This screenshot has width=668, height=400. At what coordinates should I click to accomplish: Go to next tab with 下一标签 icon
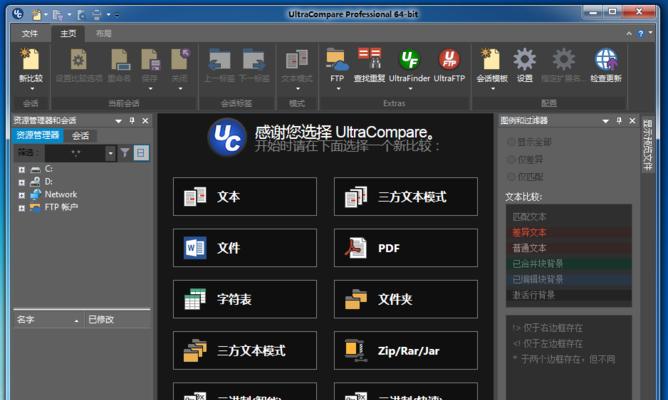[253, 60]
